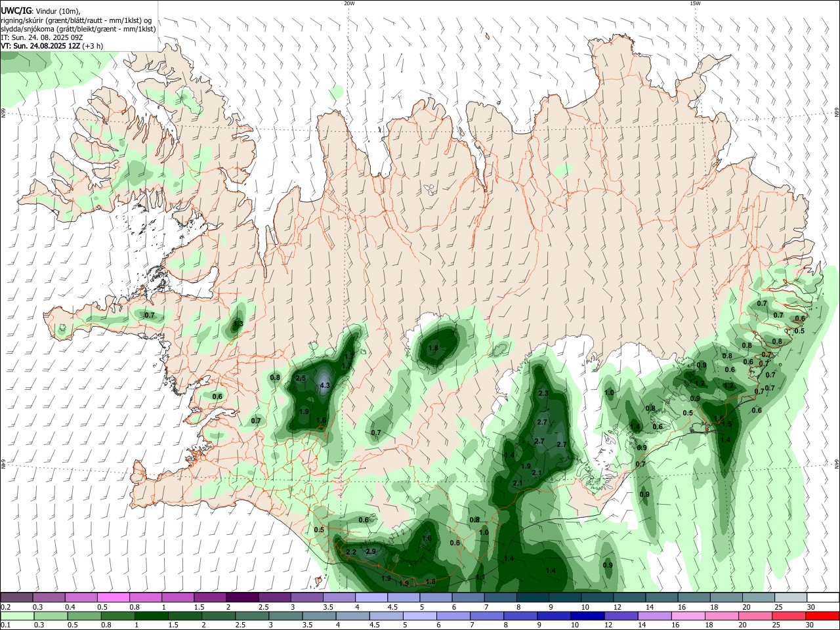Screen dimensions: 840x630
Task: Select the white swatch at 30 in the snow legend
Action: 822,598
